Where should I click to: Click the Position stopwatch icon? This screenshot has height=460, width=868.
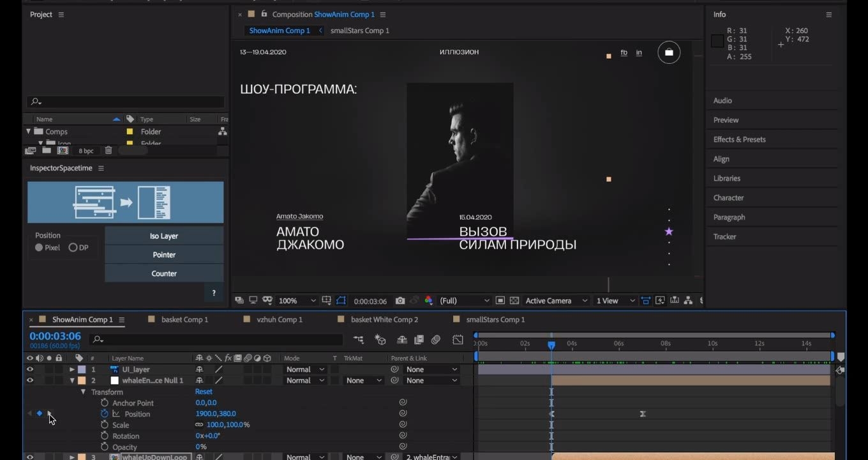pos(105,414)
